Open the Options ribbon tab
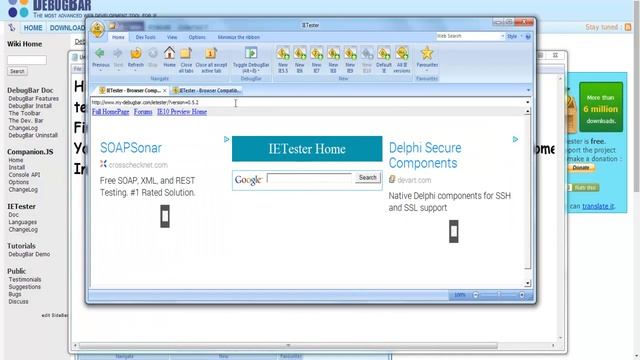This screenshot has height=360, width=640. point(197,37)
